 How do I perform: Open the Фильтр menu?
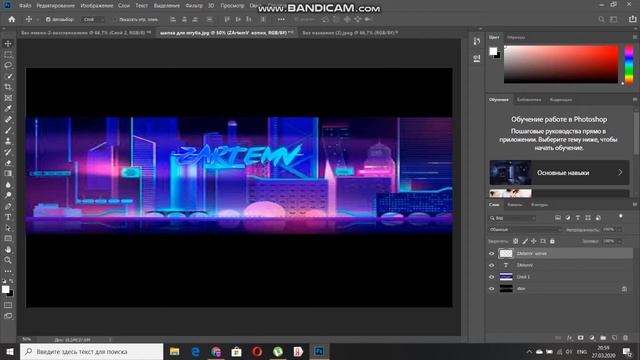click(194, 6)
